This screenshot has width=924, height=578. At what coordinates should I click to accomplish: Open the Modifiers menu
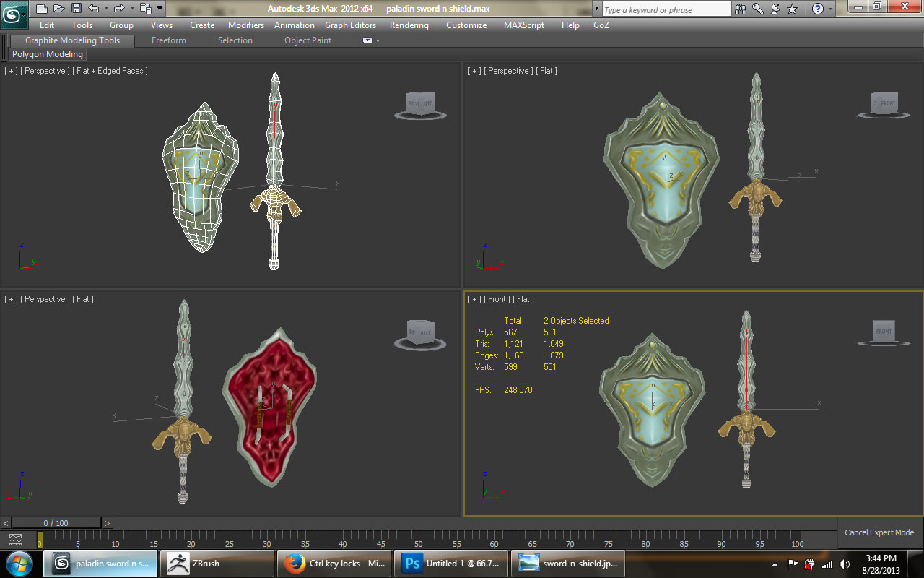click(x=246, y=25)
